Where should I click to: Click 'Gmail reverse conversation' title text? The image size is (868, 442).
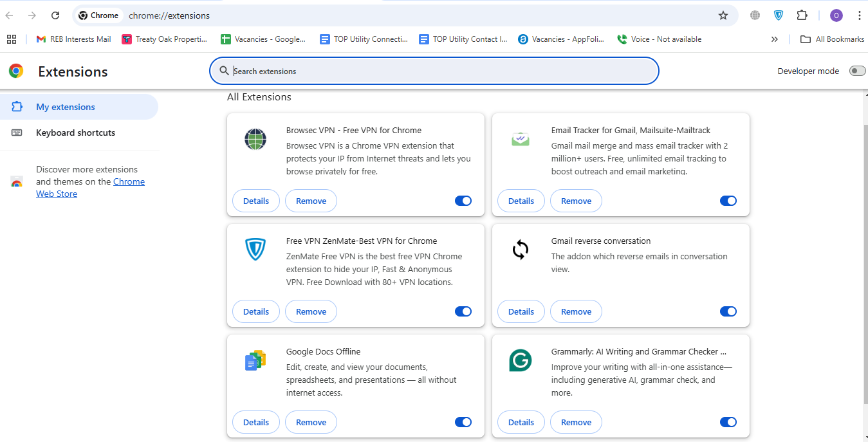click(601, 241)
